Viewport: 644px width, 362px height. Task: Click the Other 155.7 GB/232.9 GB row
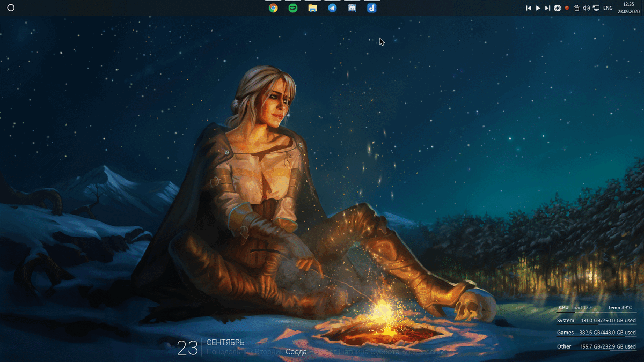click(x=596, y=346)
